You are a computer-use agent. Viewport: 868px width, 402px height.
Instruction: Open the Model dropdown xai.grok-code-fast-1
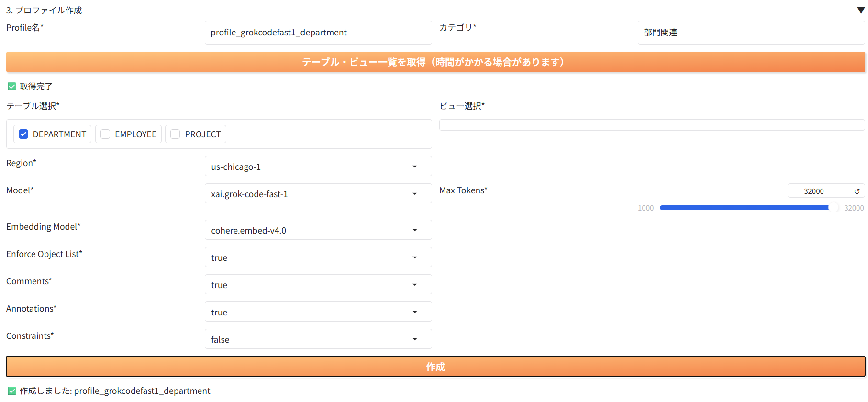click(x=318, y=194)
